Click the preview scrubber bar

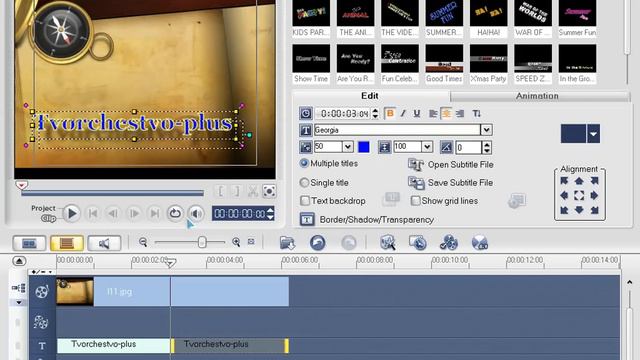click(113, 193)
